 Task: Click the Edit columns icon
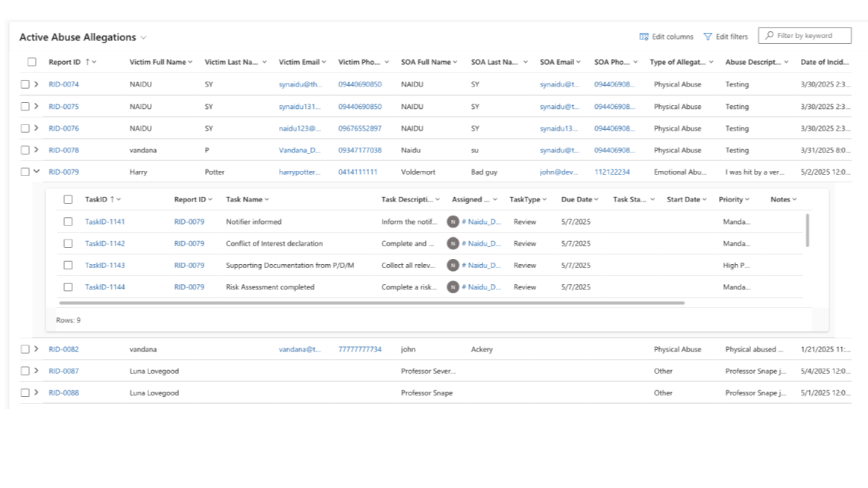tap(644, 37)
